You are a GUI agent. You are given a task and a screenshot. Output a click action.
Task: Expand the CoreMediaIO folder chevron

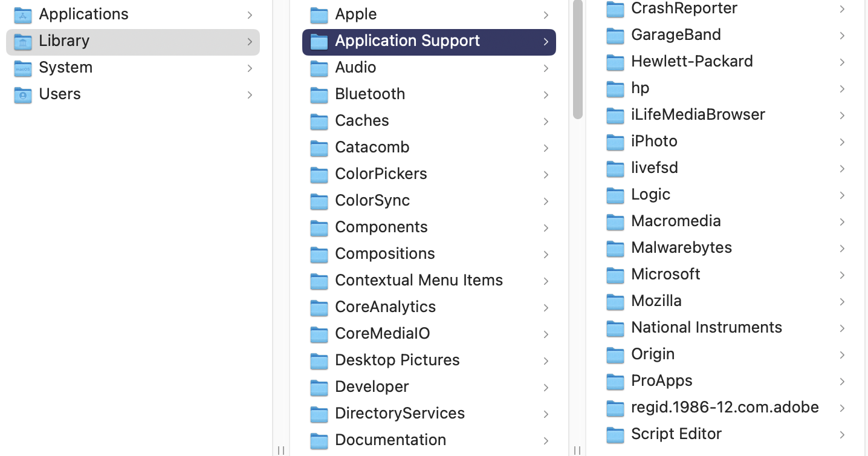coord(546,334)
